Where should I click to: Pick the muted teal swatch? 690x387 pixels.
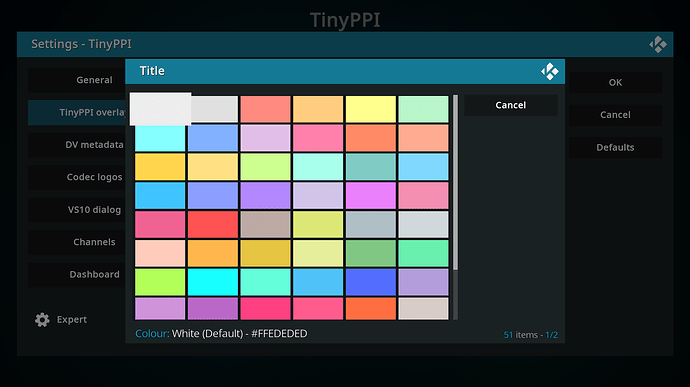pyautogui.click(x=371, y=167)
